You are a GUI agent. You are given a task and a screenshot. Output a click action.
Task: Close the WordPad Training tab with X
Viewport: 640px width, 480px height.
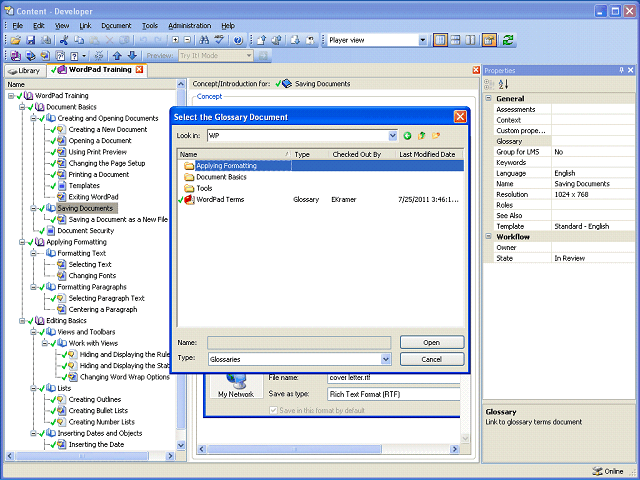pyautogui.click(x=140, y=69)
